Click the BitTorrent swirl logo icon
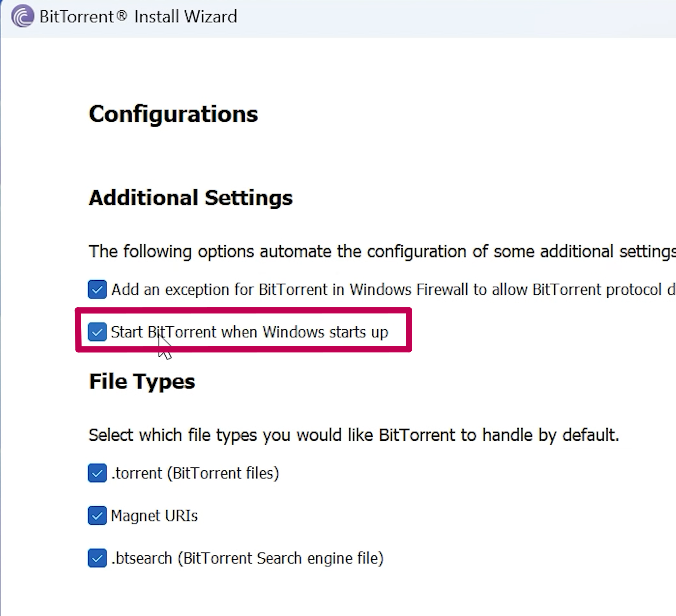 tap(23, 16)
